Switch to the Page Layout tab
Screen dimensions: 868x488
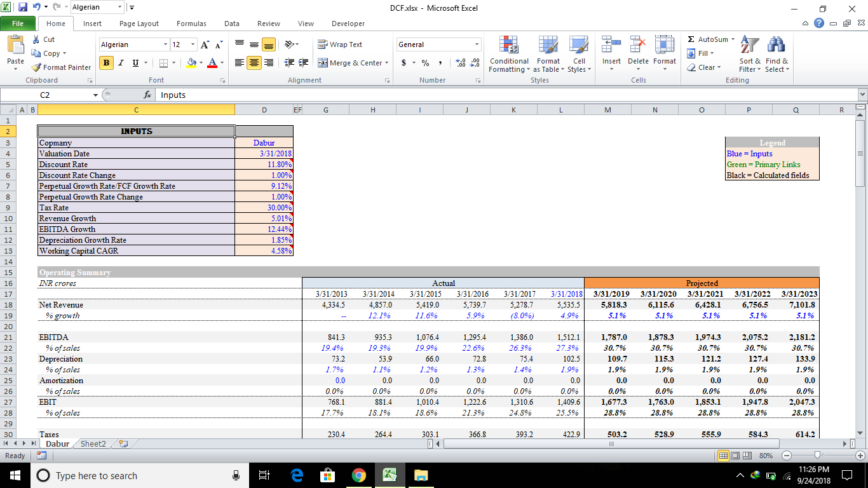pos(139,24)
